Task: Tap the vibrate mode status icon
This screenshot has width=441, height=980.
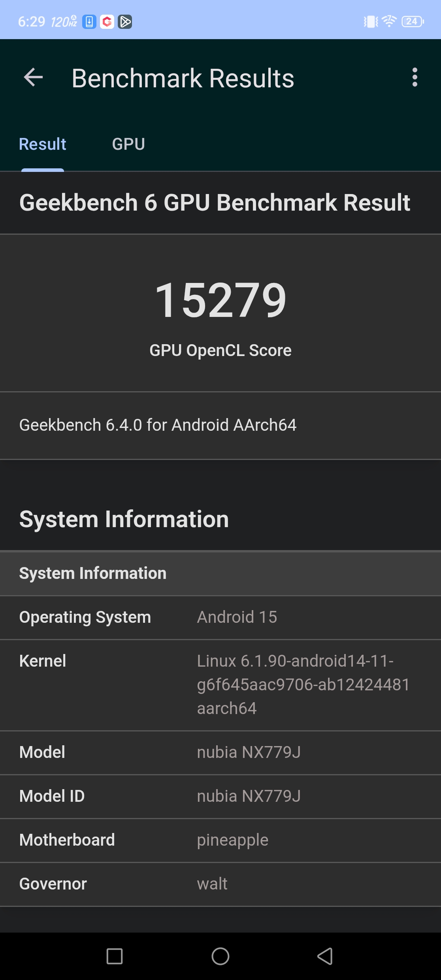Action: 371,21
